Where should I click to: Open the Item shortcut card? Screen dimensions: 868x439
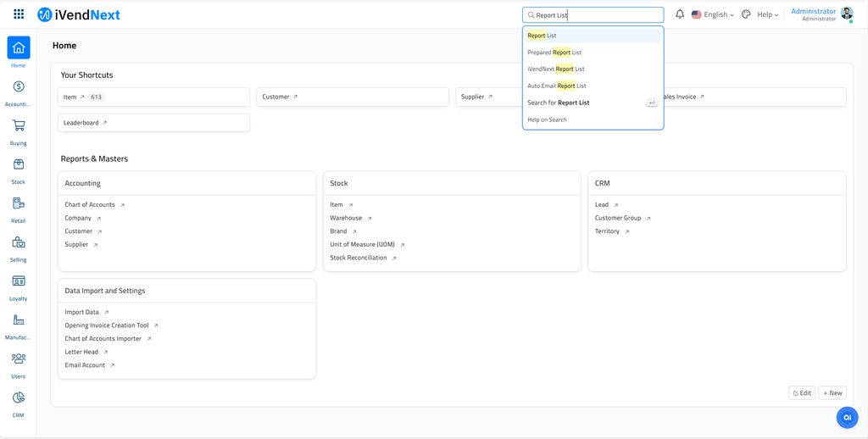[x=154, y=97]
